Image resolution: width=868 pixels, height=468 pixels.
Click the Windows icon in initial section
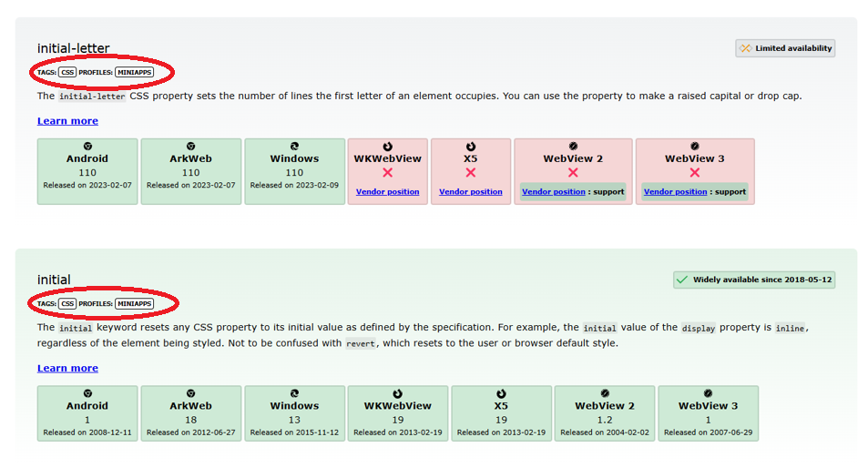point(294,393)
